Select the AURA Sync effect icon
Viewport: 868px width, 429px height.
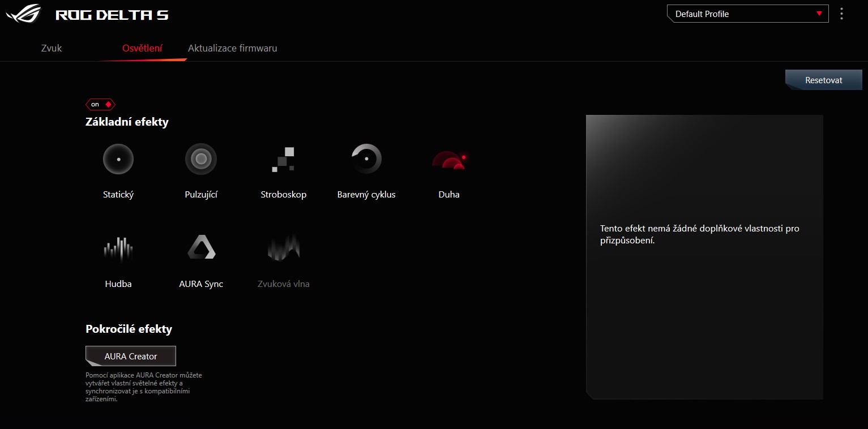point(201,247)
